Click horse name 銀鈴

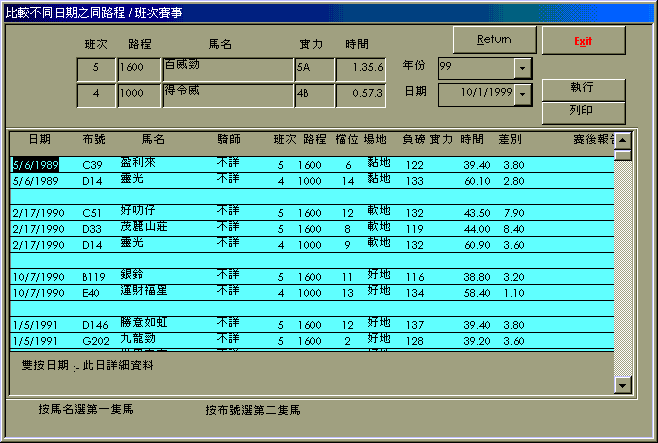[132, 275]
